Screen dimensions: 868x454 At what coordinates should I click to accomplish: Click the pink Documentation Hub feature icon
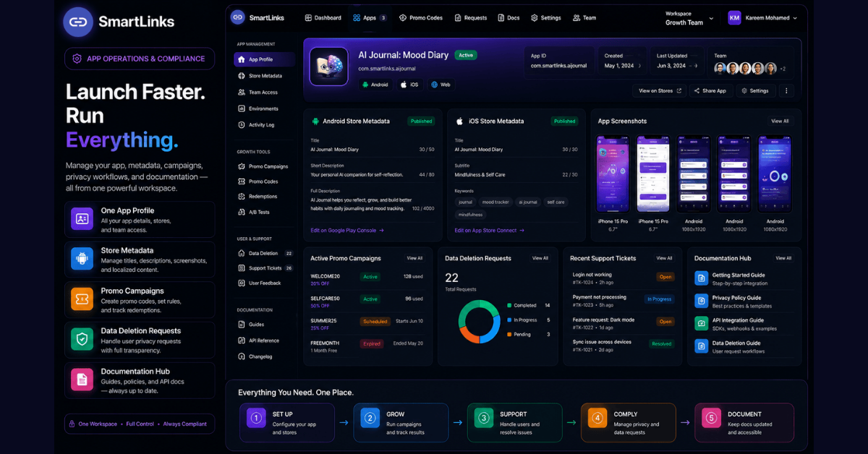tap(82, 380)
